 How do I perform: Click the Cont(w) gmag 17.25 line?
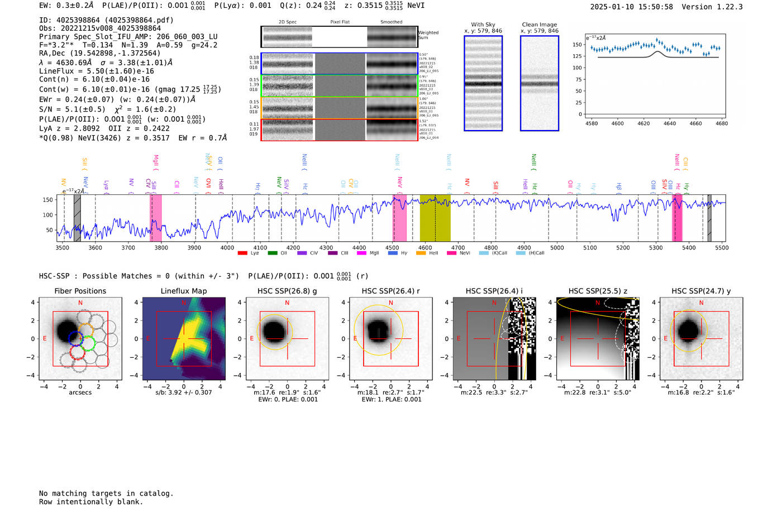[130, 89]
